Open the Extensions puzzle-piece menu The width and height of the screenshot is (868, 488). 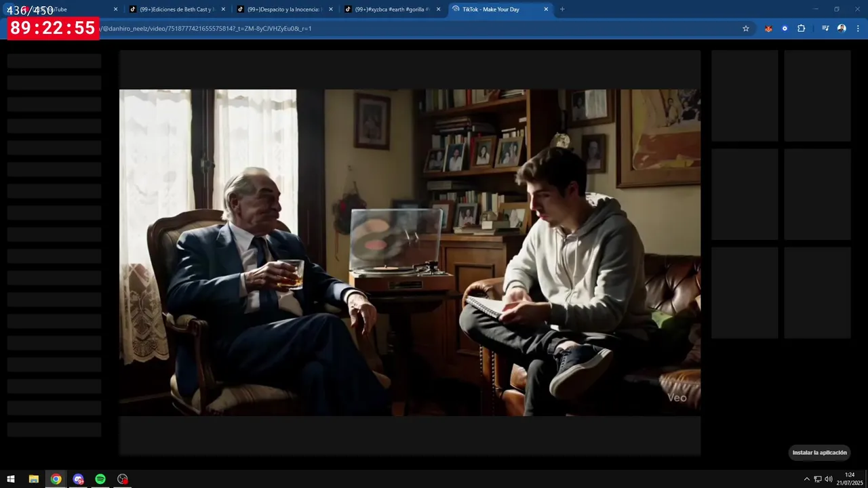(802, 28)
